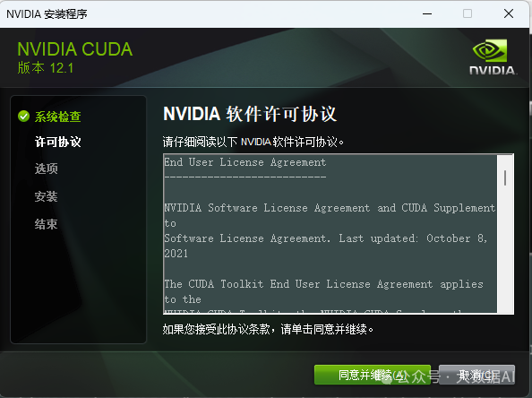Click the license scrollbar track below thumb
The width and height of the screenshot is (532, 398).
tap(505, 251)
